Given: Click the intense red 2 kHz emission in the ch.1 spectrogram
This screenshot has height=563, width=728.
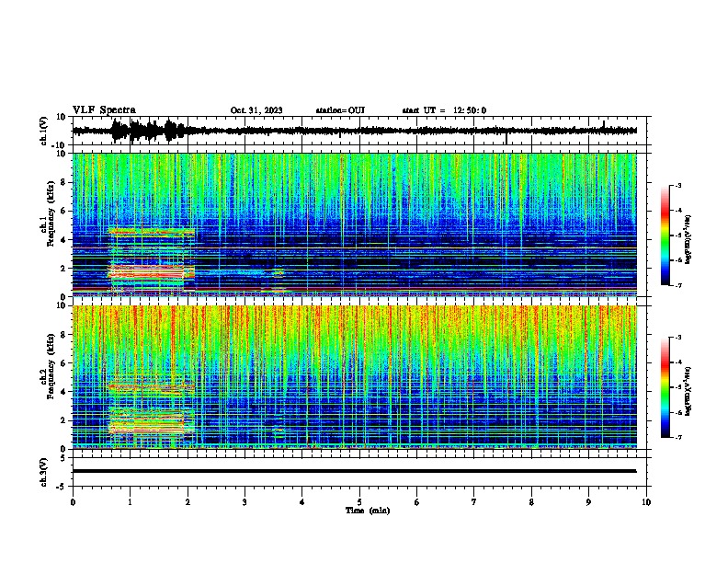Looking at the screenshot, I should point(146,271).
